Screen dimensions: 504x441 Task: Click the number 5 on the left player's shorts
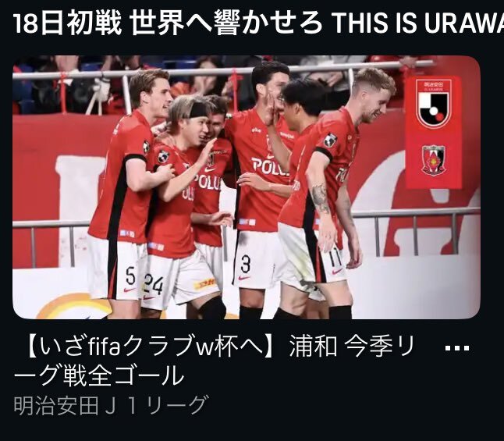click(130, 276)
